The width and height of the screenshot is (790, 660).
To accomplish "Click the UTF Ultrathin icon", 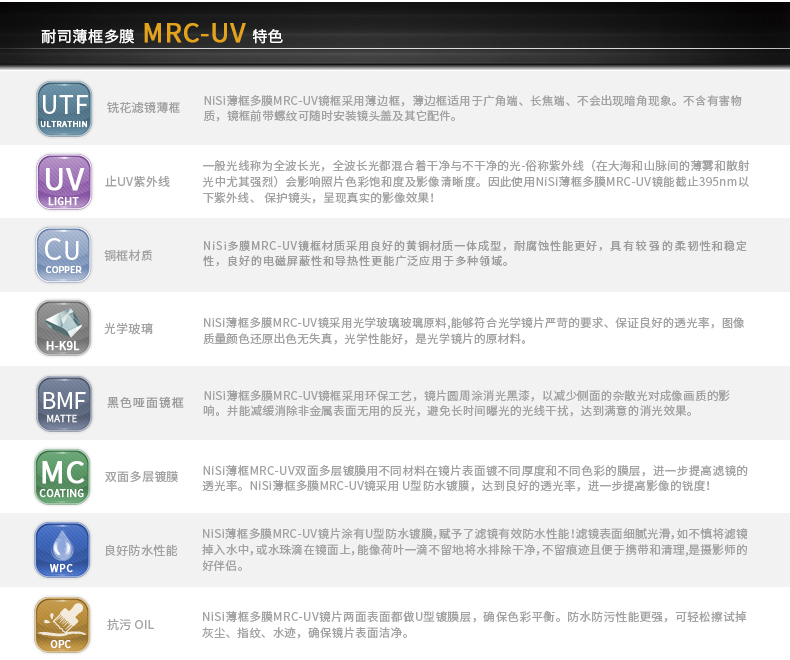I will click(x=64, y=109).
